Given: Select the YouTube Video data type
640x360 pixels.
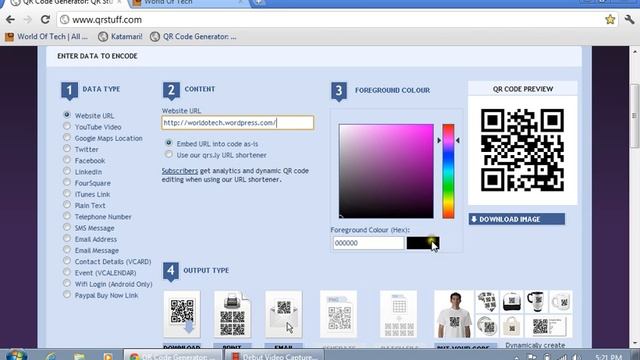Looking at the screenshot, I should (x=67, y=126).
